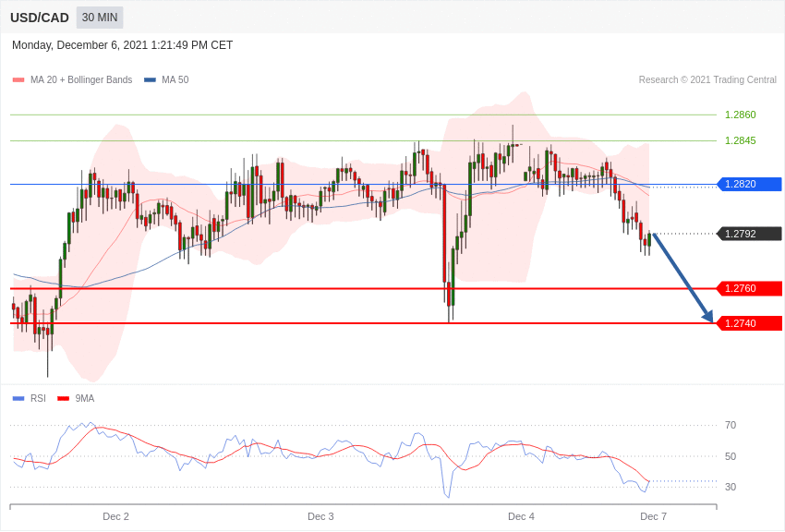Screen dimensions: 785x532
Task: Click the red 1.2740 support price tag
Action: click(750, 323)
